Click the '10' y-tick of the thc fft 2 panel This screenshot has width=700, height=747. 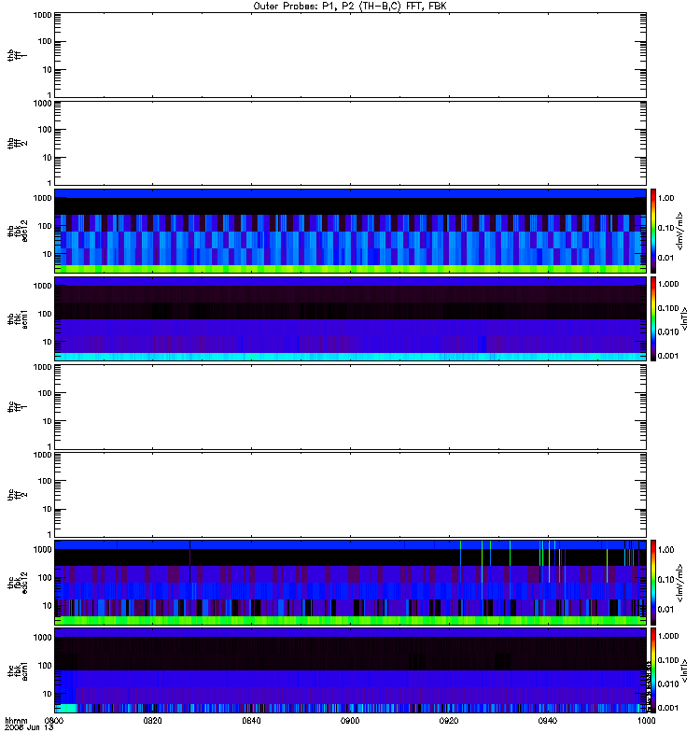click(48, 509)
